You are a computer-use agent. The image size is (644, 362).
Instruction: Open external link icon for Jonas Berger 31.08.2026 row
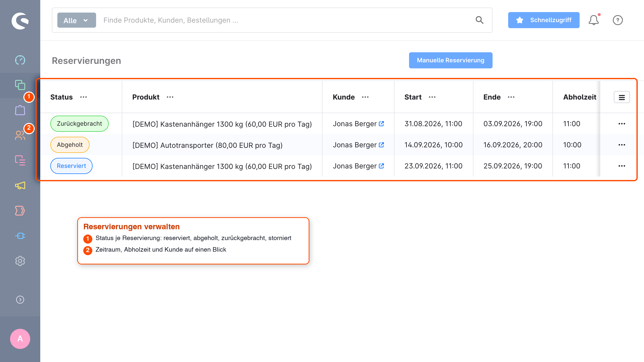pyautogui.click(x=381, y=124)
